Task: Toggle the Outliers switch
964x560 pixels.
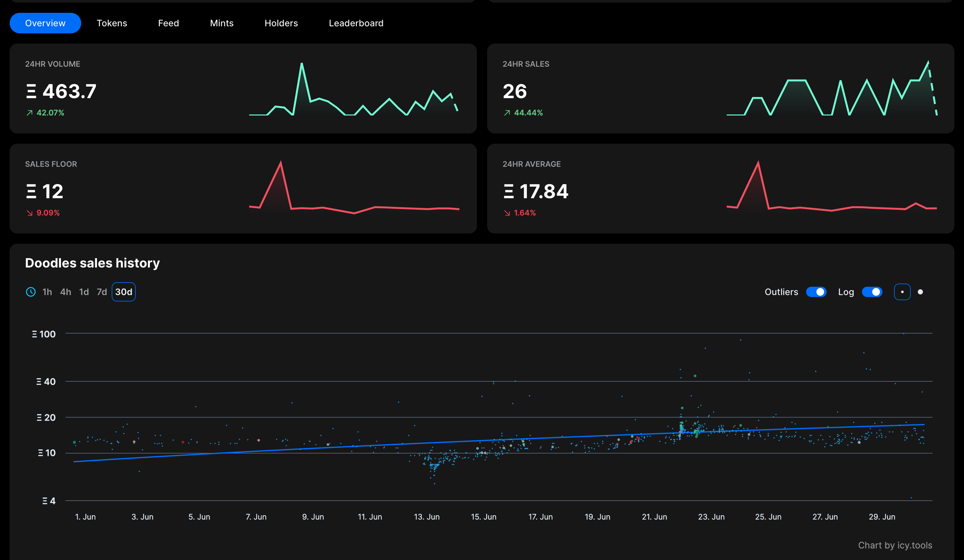Action: click(816, 292)
